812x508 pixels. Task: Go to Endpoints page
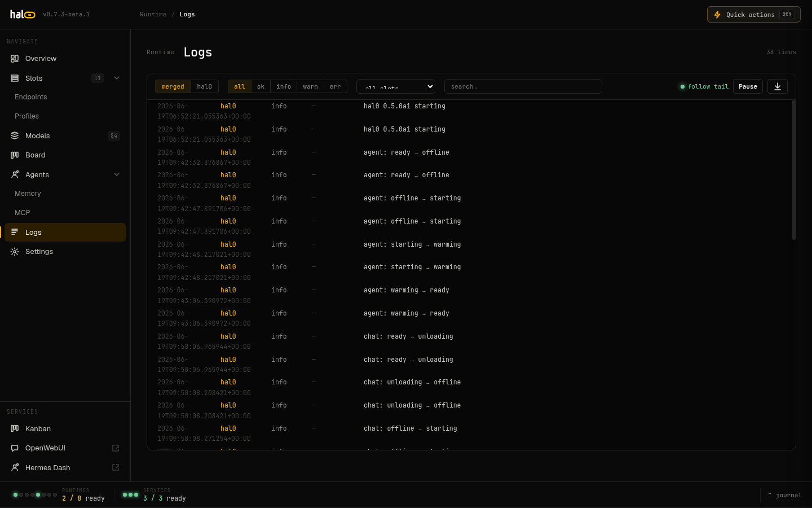point(31,97)
